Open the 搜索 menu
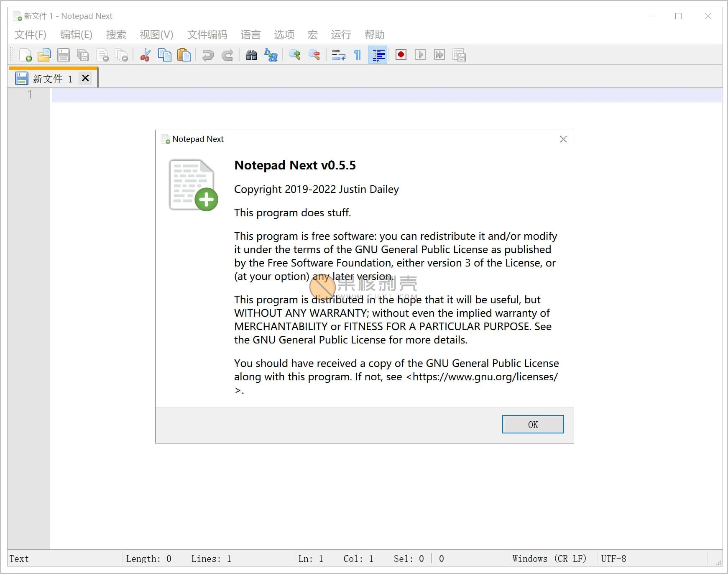Viewport: 728px width, 574px height. click(x=116, y=35)
